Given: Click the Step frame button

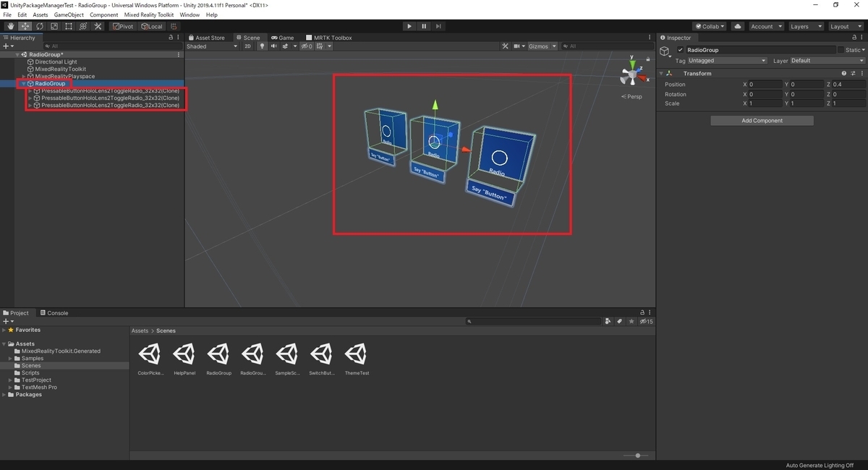Looking at the screenshot, I should 438,26.
